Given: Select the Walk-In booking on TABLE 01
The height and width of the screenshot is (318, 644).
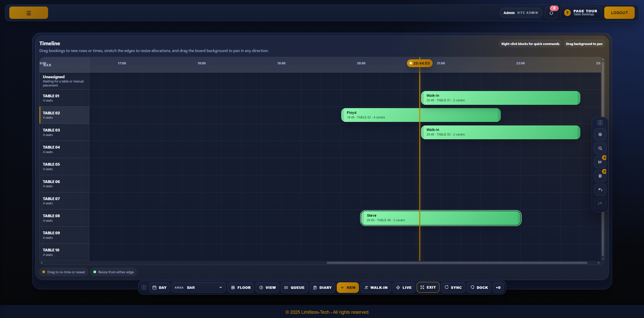Looking at the screenshot, I should click(501, 98).
